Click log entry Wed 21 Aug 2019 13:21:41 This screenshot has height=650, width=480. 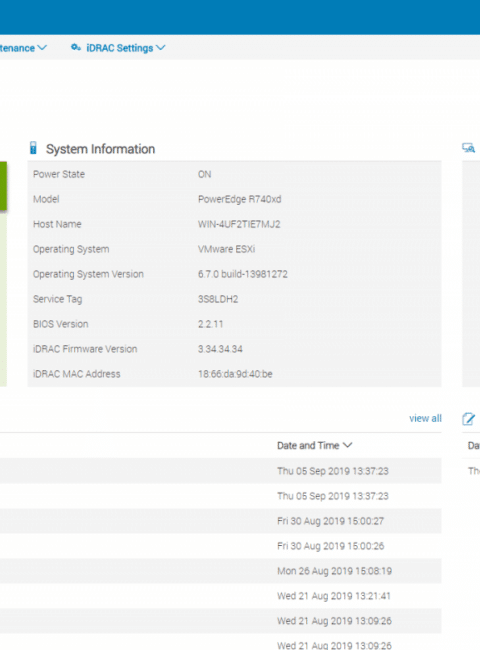(x=334, y=596)
